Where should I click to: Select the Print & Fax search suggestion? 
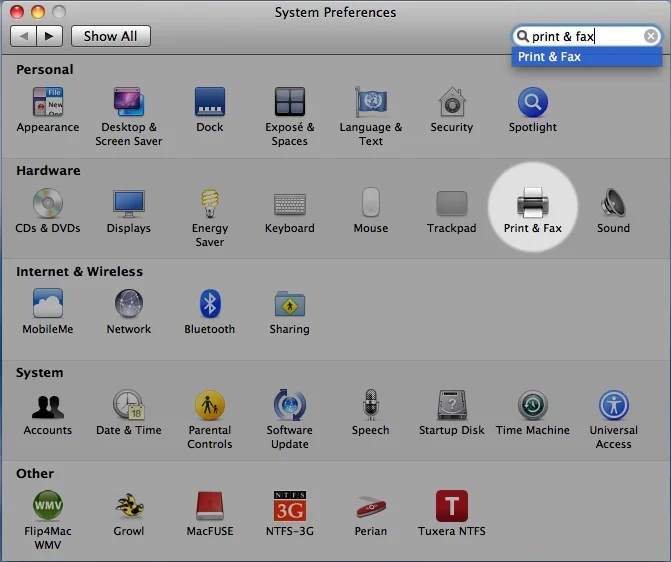(587, 56)
